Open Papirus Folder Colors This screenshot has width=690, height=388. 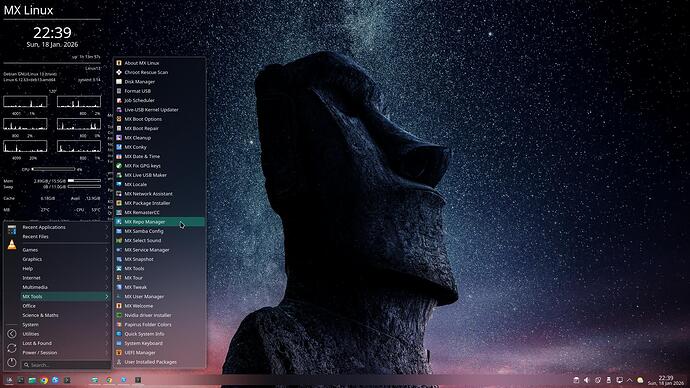click(x=159, y=325)
